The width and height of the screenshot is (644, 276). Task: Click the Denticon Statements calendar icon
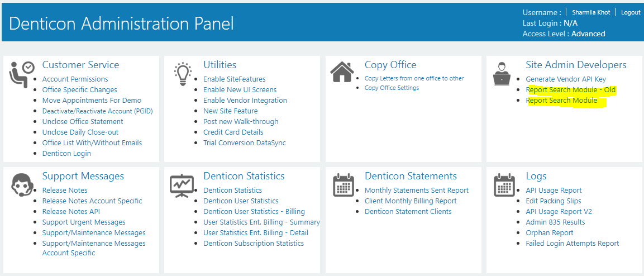[342, 185]
